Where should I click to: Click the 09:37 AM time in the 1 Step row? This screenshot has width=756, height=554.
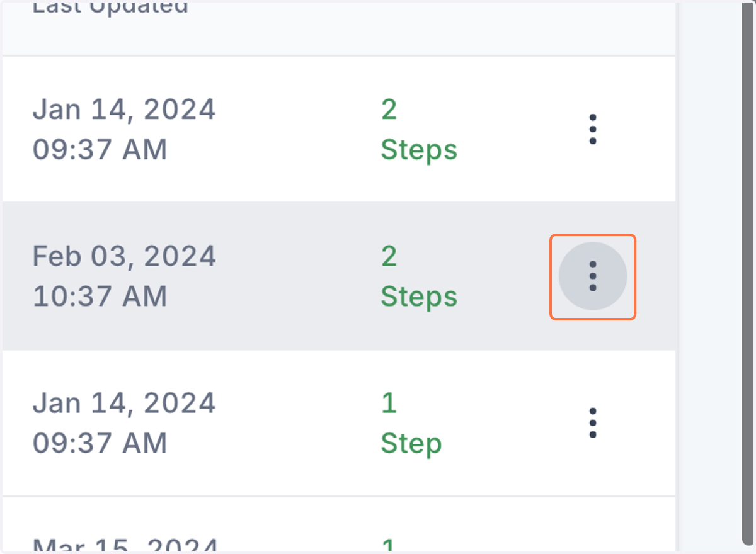tap(100, 443)
